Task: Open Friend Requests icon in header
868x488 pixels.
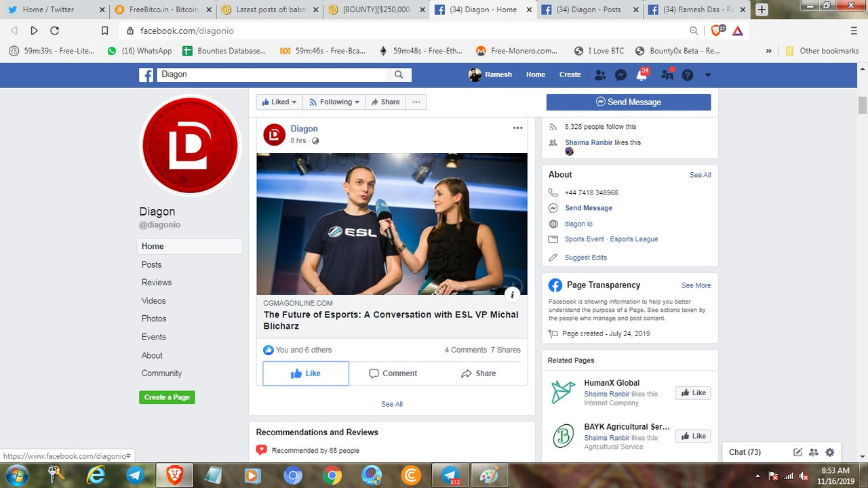Action: [x=600, y=75]
